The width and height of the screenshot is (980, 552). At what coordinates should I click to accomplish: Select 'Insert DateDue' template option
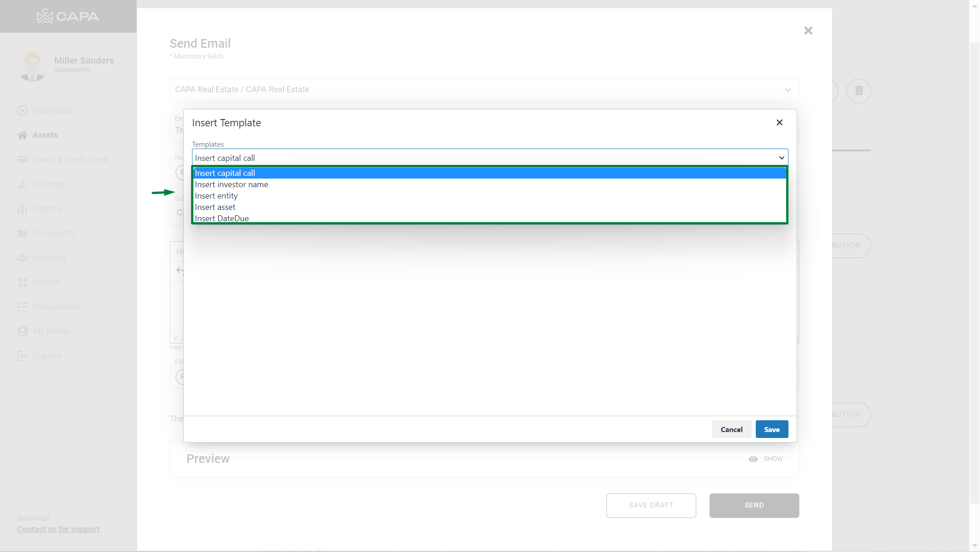click(x=222, y=218)
